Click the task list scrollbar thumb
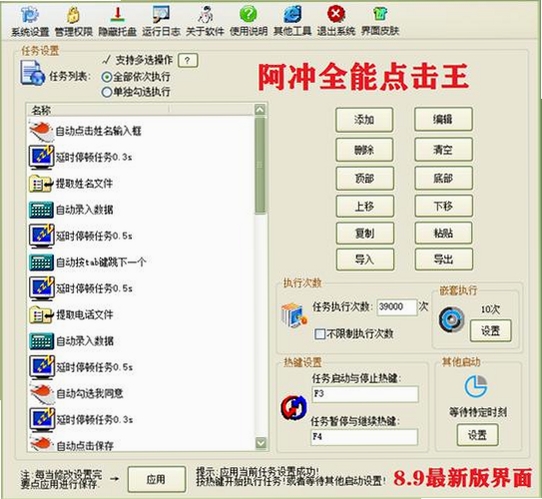Viewport: 542px width, 499px height. click(x=260, y=165)
